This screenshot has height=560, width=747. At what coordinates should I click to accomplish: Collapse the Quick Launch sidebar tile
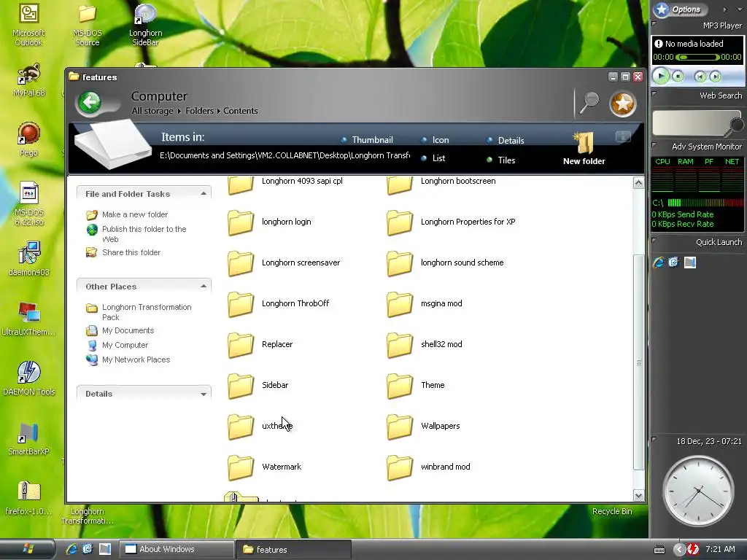click(654, 241)
